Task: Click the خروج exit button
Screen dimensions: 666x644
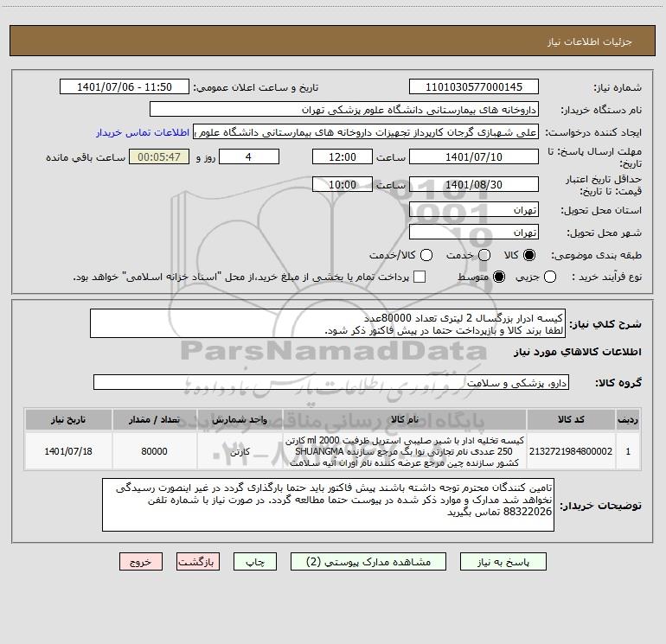Action: pyautogui.click(x=141, y=562)
